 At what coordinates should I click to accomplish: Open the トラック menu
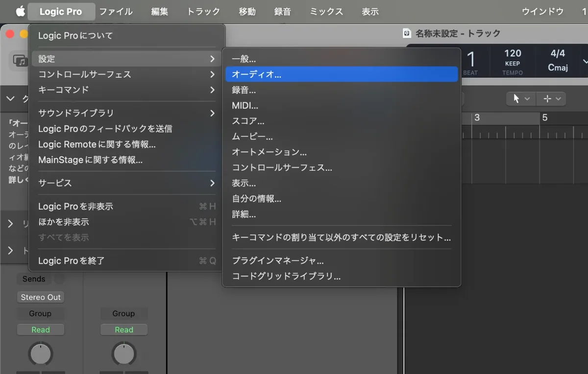coord(203,11)
